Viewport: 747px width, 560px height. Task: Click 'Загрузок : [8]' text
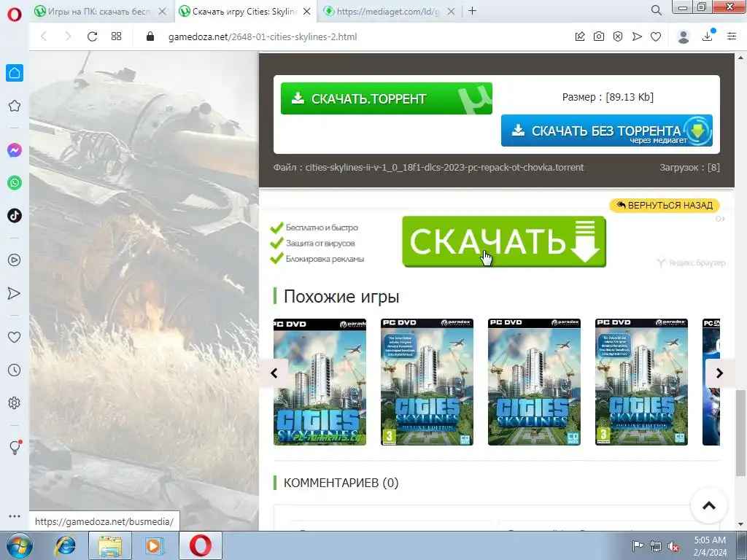(x=689, y=167)
